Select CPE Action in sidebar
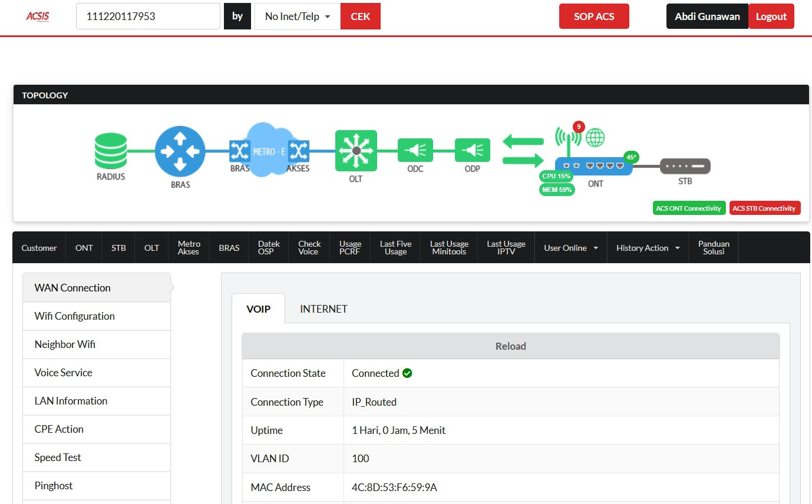This screenshot has width=812, height=504. (x=97, y=429)
